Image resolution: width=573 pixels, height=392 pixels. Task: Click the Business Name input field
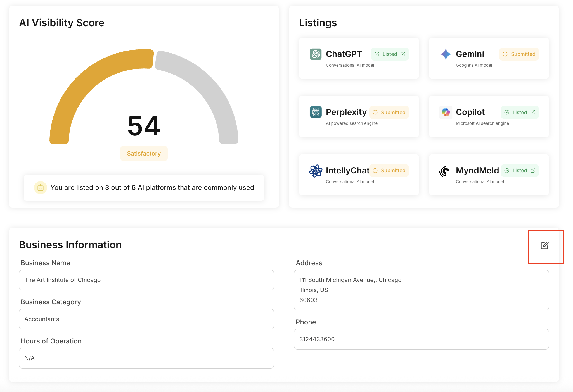(146, 280)
